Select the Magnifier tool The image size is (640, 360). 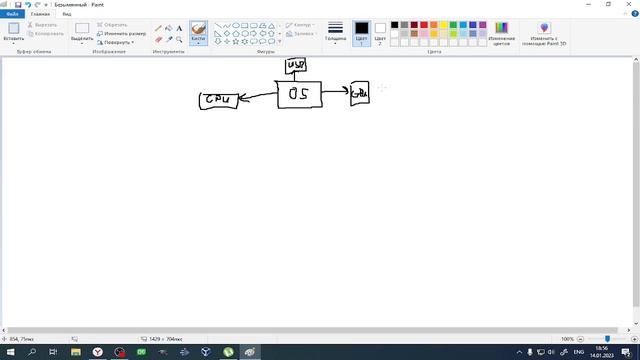coord(179,40)
